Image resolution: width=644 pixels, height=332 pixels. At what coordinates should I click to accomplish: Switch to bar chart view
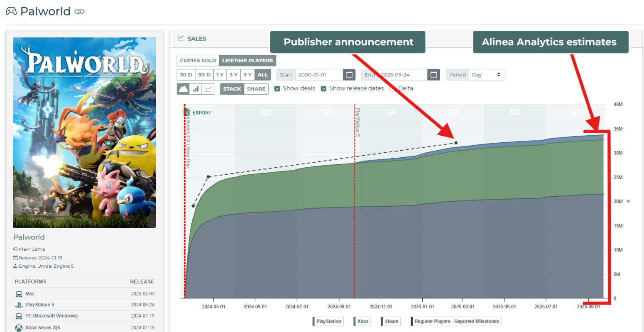coord(196,89)
